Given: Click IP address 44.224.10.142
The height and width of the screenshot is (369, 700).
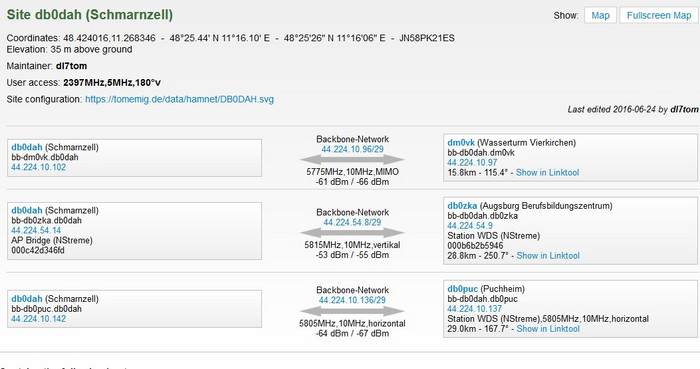Looking at the screenshot, I should (38, 319).
